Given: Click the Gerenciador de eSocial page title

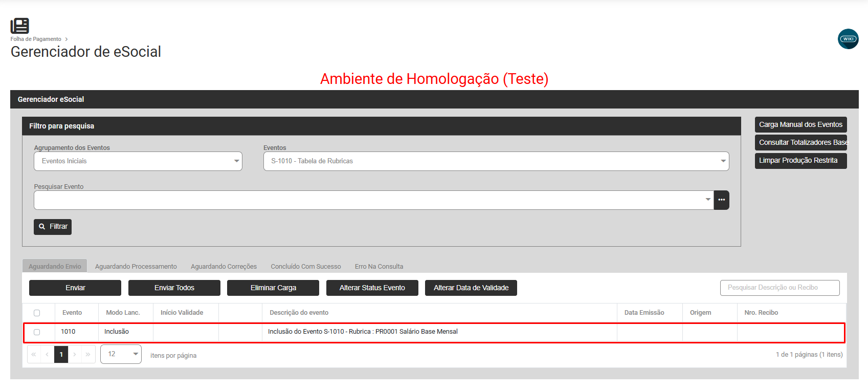Looking at the screenshot, I should [x=86, y=52].
